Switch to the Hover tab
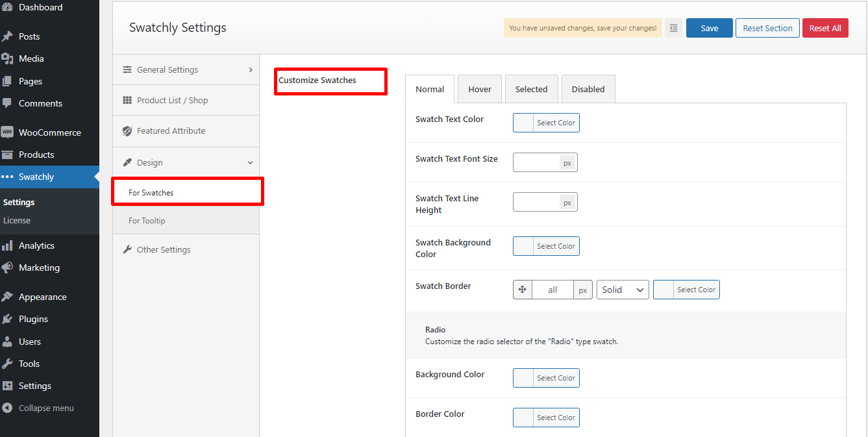The height and width of the screenshot is (437, 868). [x=480, y=89]
